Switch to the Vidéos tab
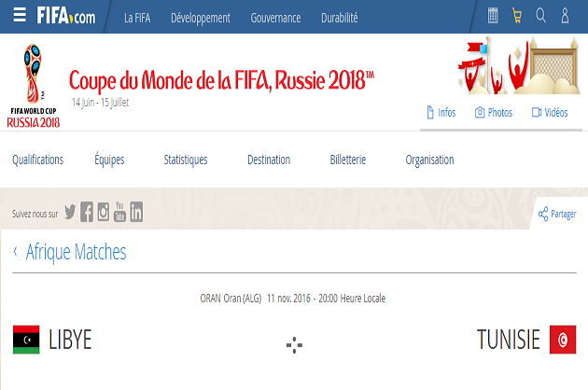 click(550, 113)
